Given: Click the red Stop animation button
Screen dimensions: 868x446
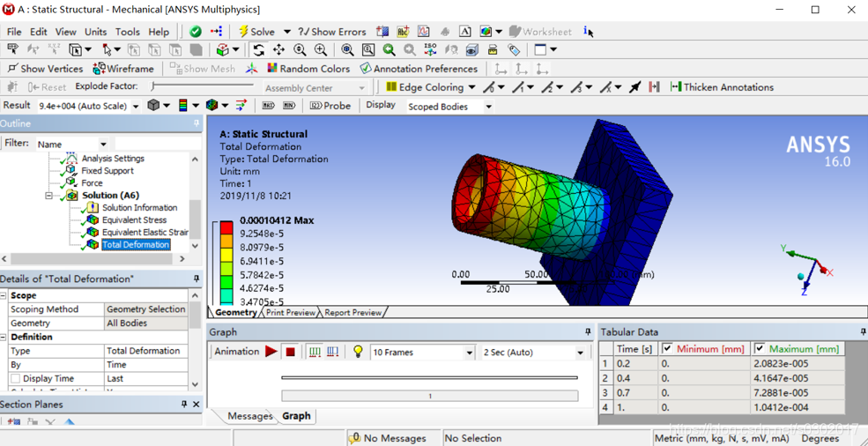Looking at the screenshot, I should pos(291,352).
